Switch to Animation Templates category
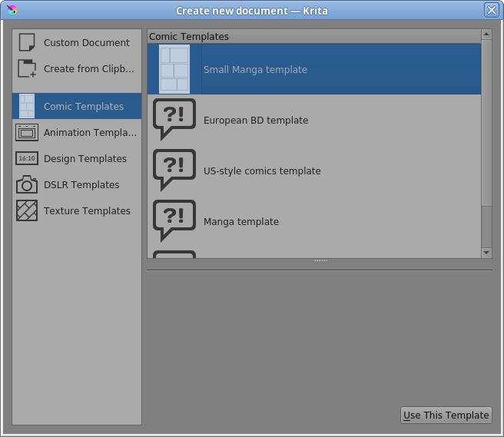 tap(77, 132)
